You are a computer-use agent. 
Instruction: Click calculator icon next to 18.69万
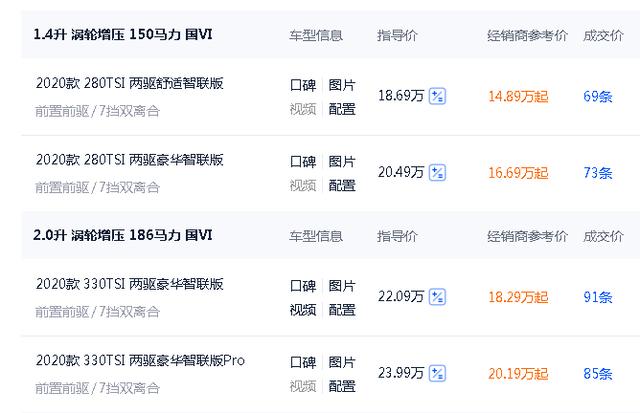point(437,97)
